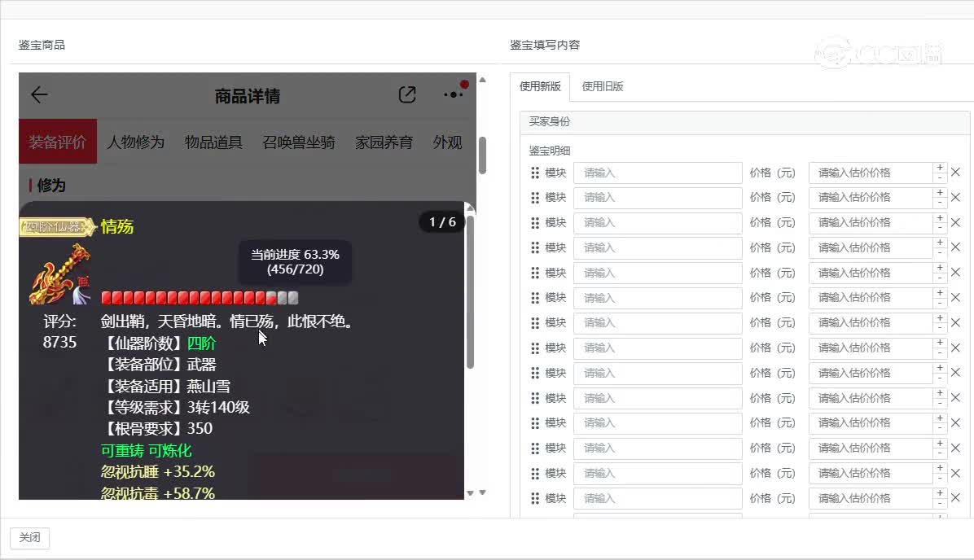Delete the ninth 模块 row with X
Viewport: 974px width, 560px height.
(x=956, y=373)
